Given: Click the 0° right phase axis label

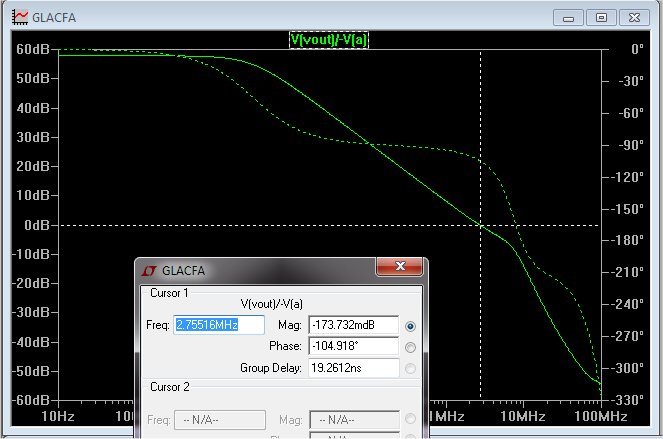Looking at the screenshot, I should (638, 49).
